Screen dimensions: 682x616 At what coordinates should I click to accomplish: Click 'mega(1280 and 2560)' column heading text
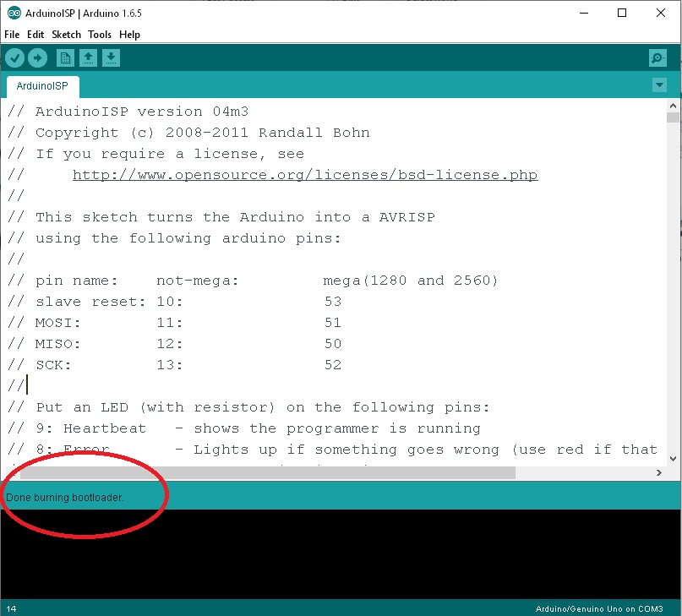pos(411,281)
